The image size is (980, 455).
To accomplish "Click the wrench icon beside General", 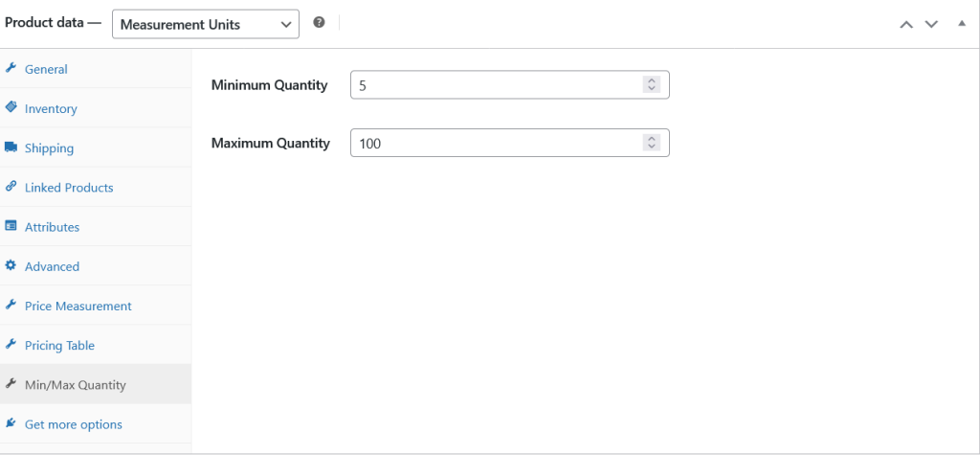I will [x=11, y=69].
